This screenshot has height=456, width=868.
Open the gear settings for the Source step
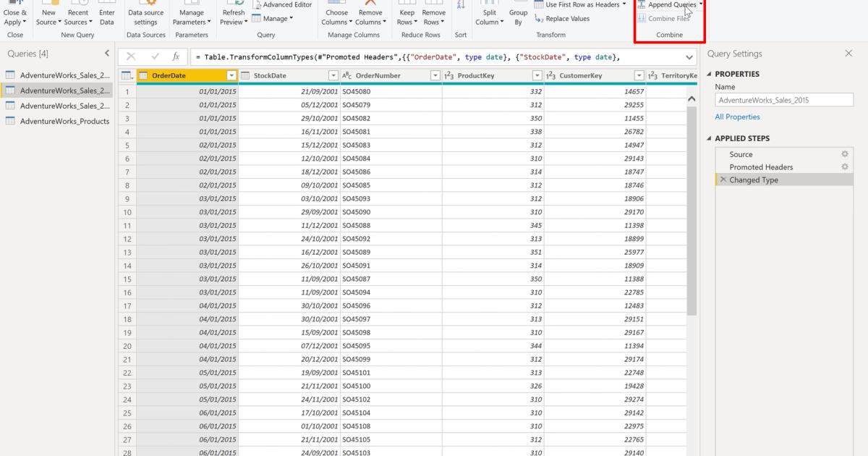coord(844,154)
